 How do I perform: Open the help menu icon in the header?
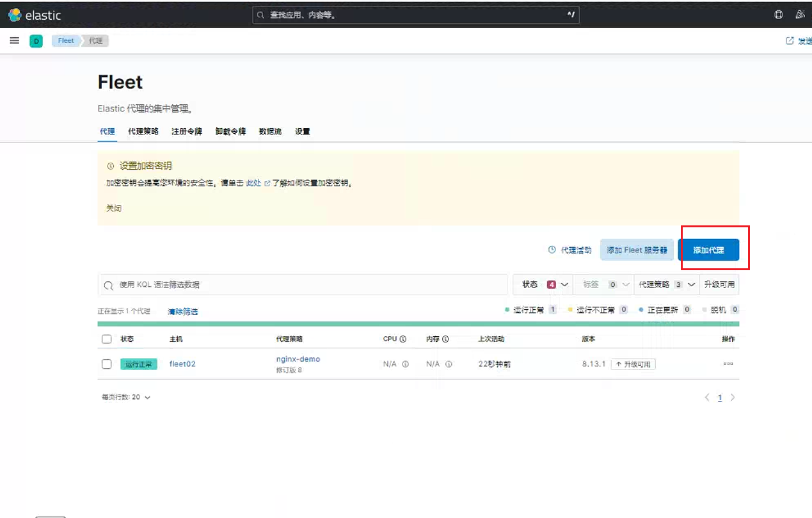779,15
